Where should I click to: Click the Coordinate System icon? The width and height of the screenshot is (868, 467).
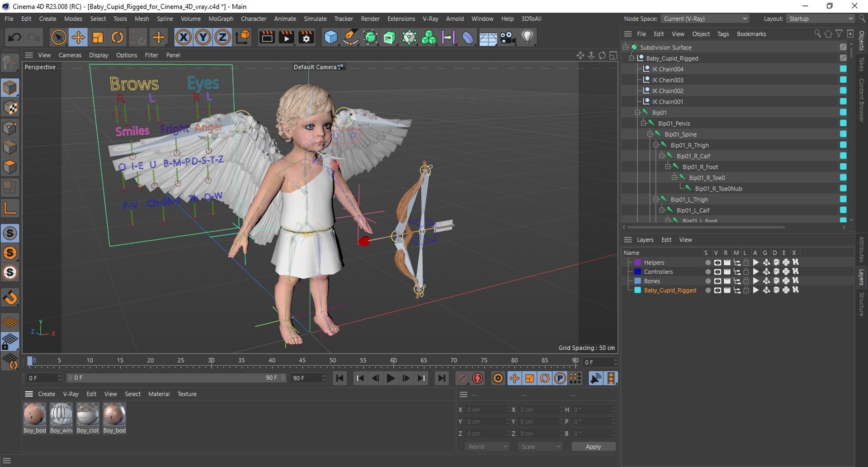coord(243,38)
